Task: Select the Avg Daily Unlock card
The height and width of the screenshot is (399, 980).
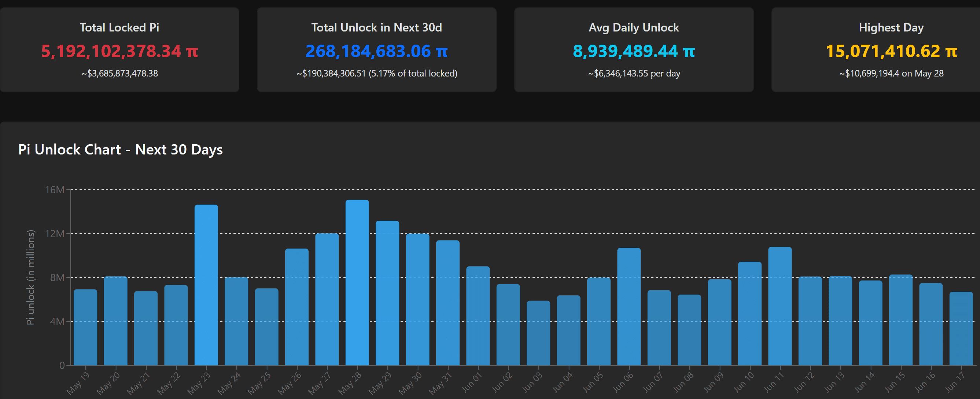Action: click(x=634, y=50)
